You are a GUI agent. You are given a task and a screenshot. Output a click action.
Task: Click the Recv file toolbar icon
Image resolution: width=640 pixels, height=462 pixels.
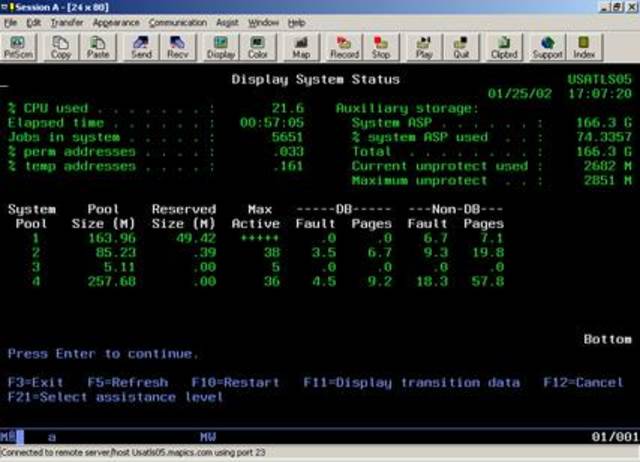(178, 48)
